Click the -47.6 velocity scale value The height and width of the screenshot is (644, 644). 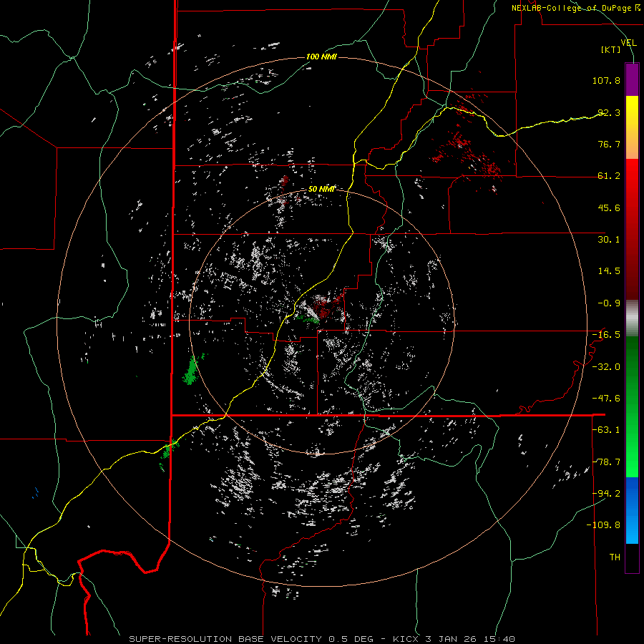[x=606, y=399]
